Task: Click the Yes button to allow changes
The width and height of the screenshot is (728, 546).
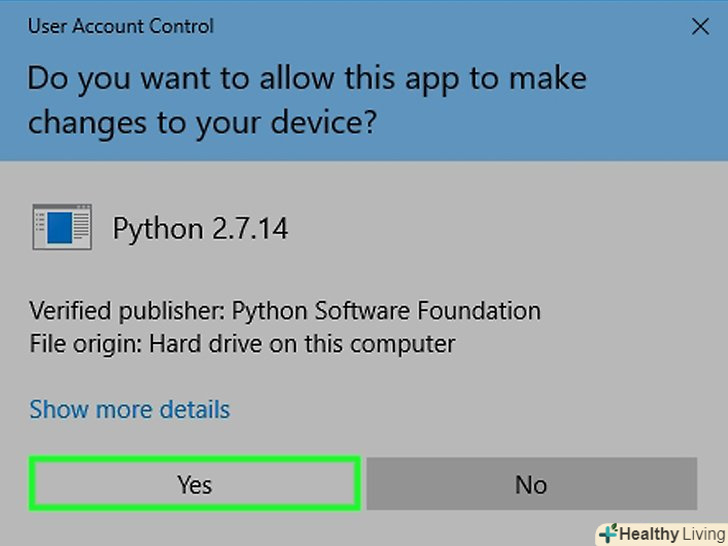Action: (x=195, y=485)
